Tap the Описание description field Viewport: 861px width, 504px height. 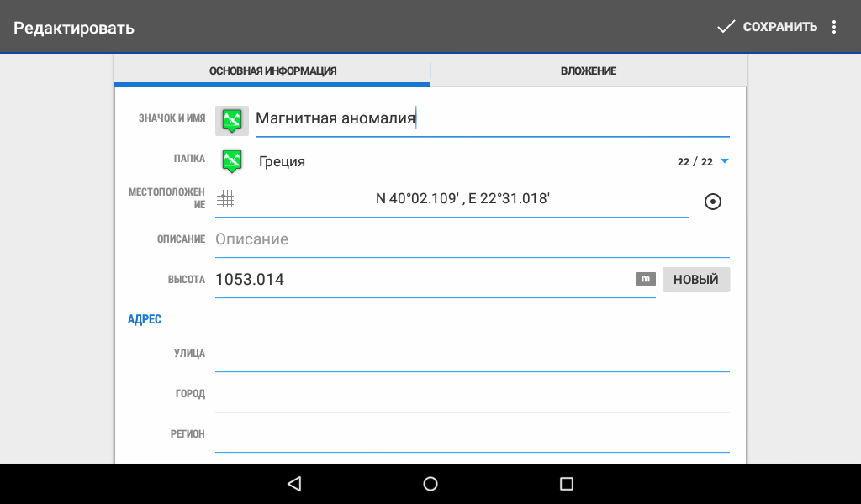click(471, 239)
